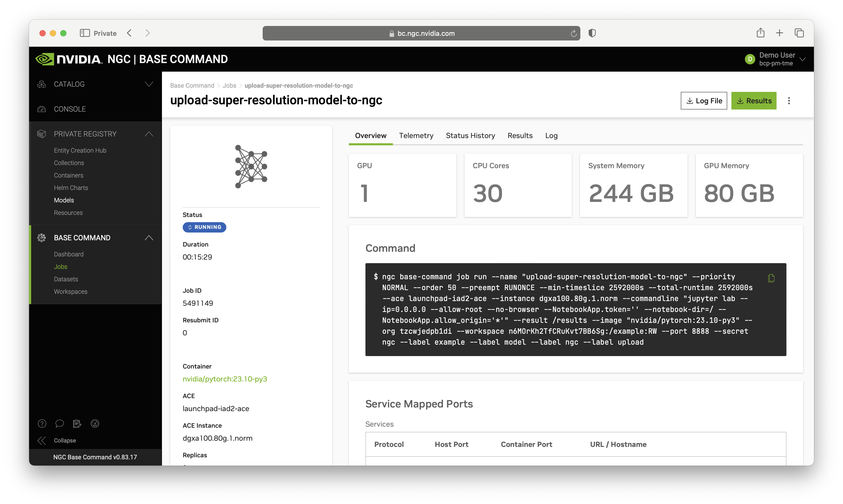This screenshot has width=843, height=504.
Task: Switch to the Telemetry tab
Action: (416, 135)
